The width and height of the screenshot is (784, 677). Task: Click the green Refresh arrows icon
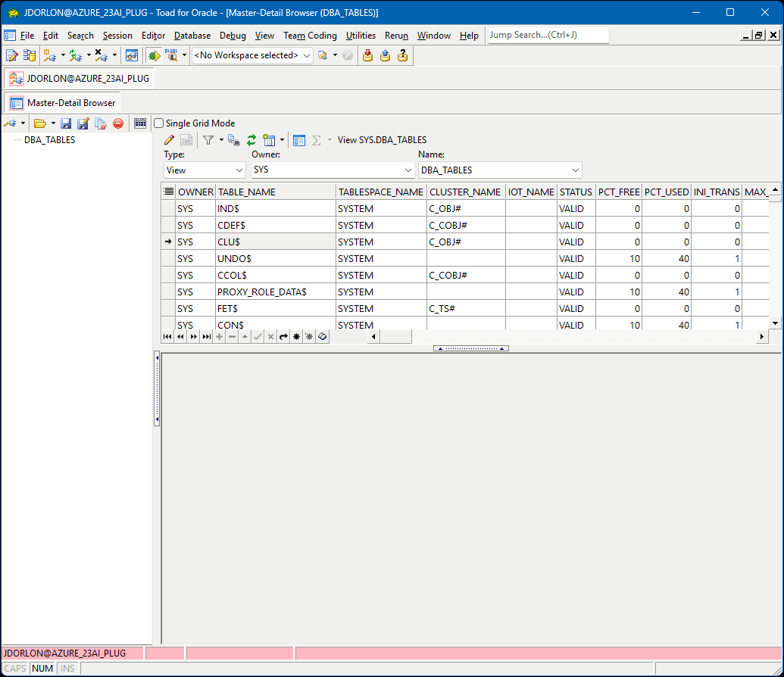[251, 140]
